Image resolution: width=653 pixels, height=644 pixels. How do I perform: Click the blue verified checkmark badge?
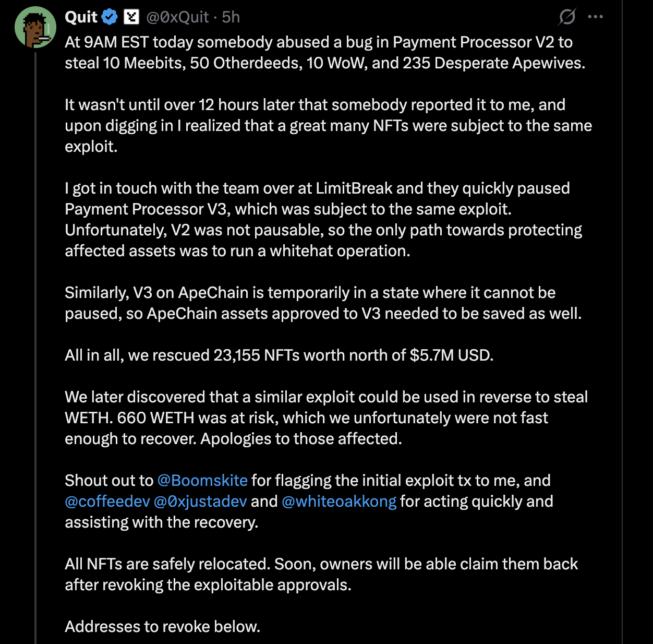coord(110,17)
